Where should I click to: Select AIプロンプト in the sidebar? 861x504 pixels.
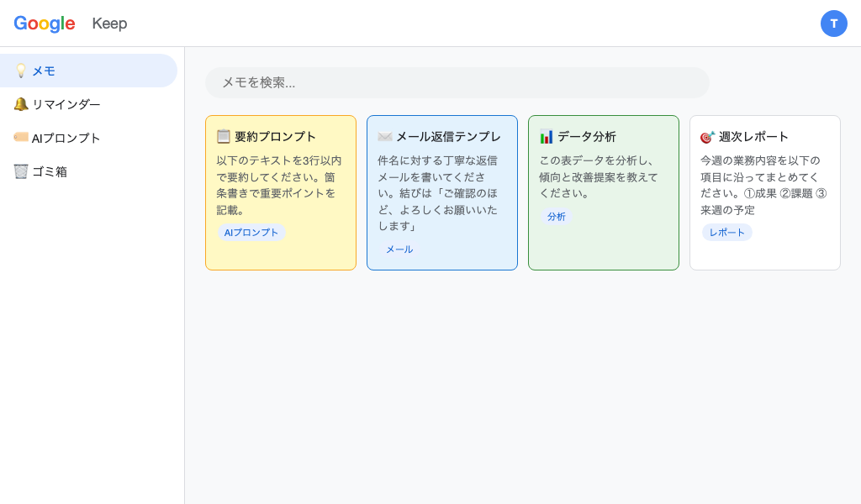click(72, 138)
